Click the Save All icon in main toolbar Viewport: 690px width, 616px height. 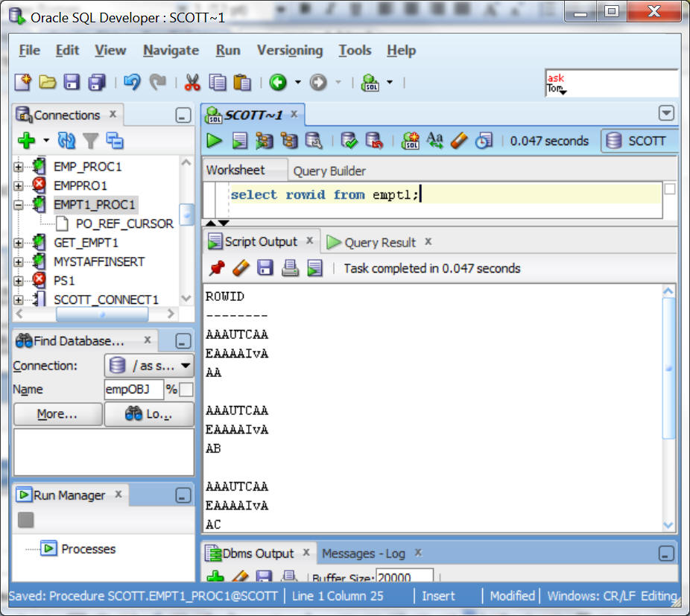[x=97, y=83]
